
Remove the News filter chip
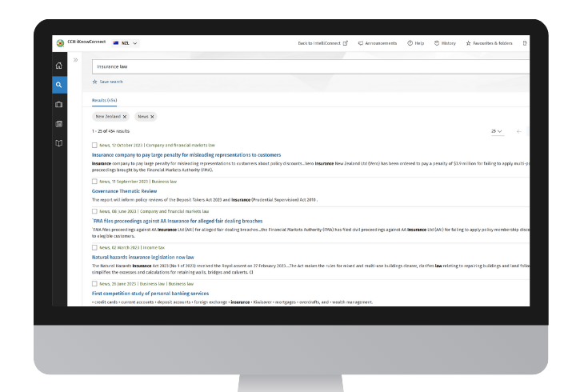pyautogui.click(x=152, y=117)
